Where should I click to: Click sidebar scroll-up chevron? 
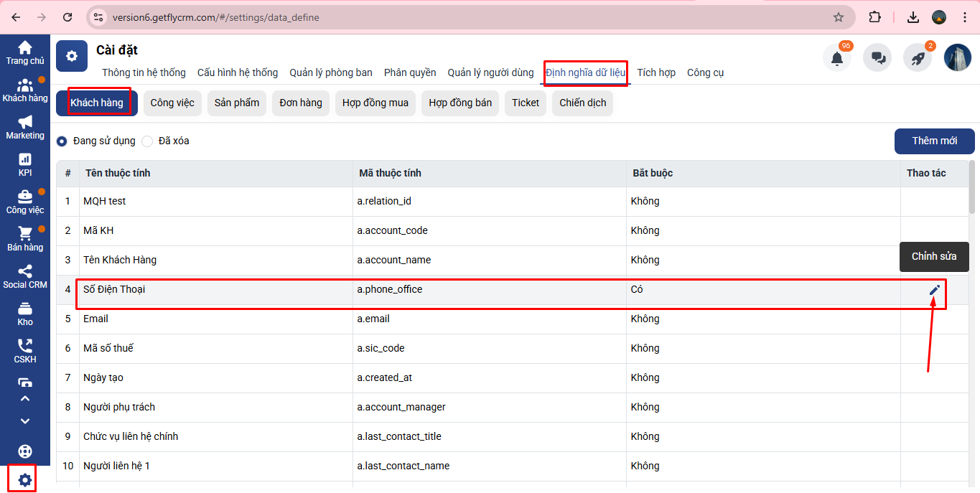coord(25,398)
